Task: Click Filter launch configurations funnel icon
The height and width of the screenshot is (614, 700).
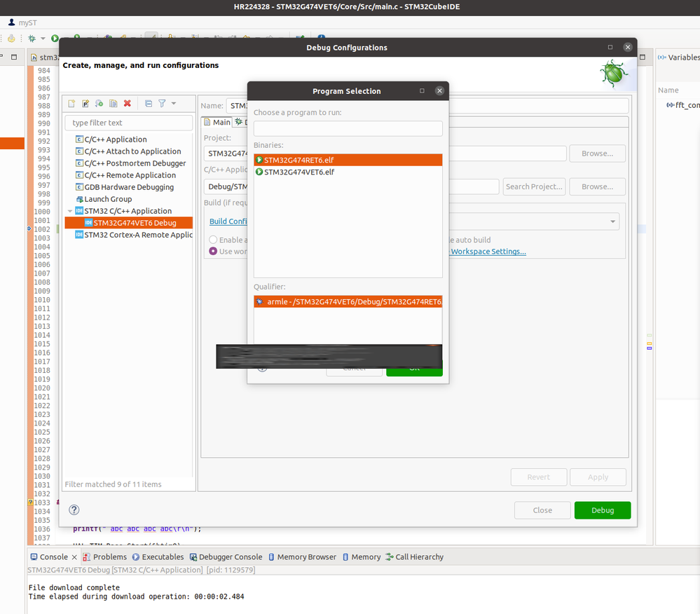Action: coord(162,104)
